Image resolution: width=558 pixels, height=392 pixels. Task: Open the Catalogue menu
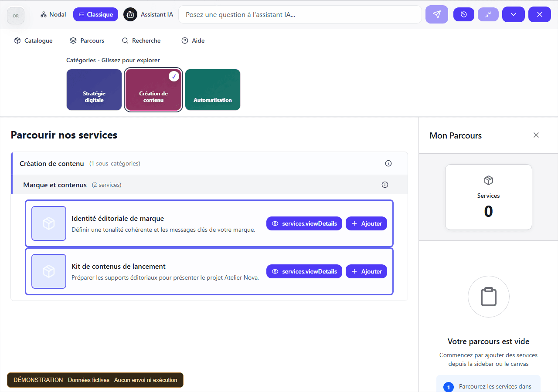(x=33, y=41)
